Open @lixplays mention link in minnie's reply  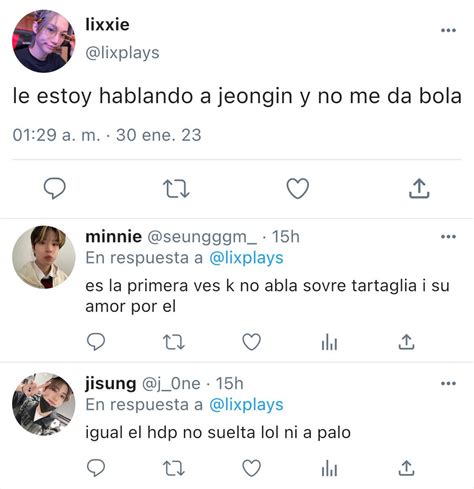(x=246, y=258)
